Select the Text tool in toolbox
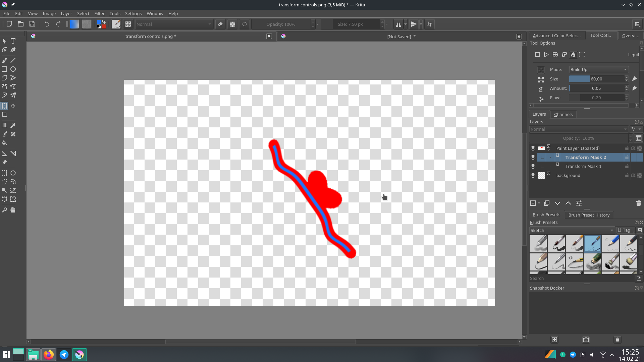 [x=13, y=41]
